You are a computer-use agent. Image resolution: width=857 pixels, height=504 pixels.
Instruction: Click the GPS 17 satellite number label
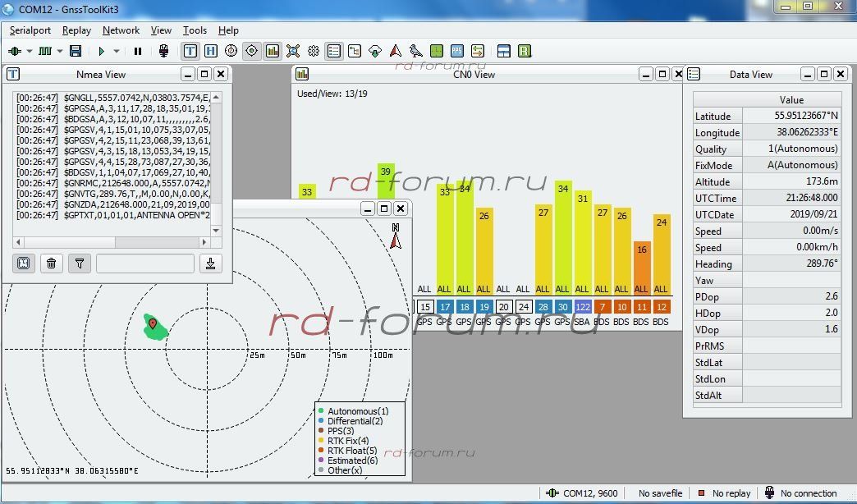click(444, 307)
